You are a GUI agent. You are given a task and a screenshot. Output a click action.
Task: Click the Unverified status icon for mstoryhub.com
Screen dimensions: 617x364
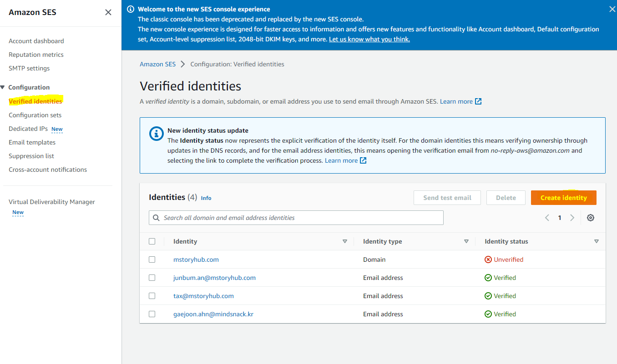tap(488, 259)
